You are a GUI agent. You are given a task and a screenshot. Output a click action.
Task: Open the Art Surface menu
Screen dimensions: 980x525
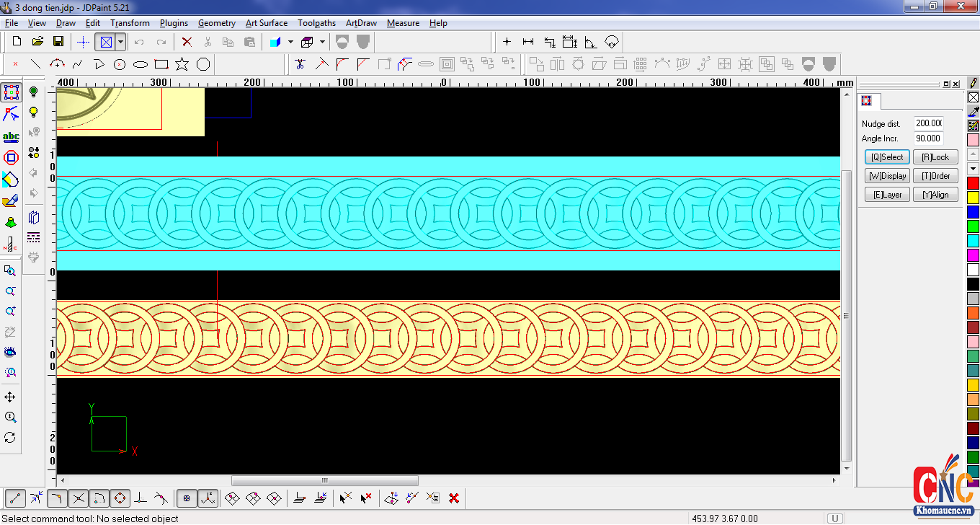coord(267,23)
